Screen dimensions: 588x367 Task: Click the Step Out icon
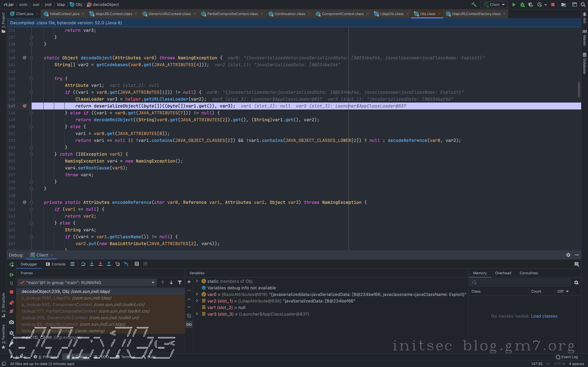(x=109, y=264)
